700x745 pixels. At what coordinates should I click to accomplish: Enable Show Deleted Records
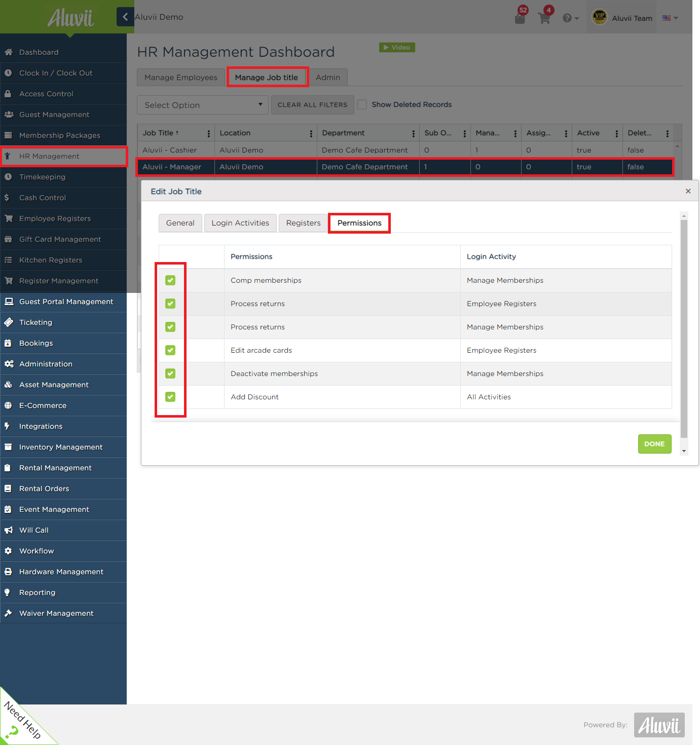[x=362, y=104]
